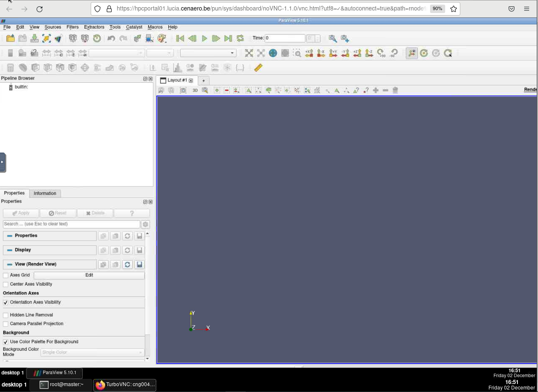Click the properties panel scroll-down arrow
This screenshot has width=538, height=392.
coord(147,359)
